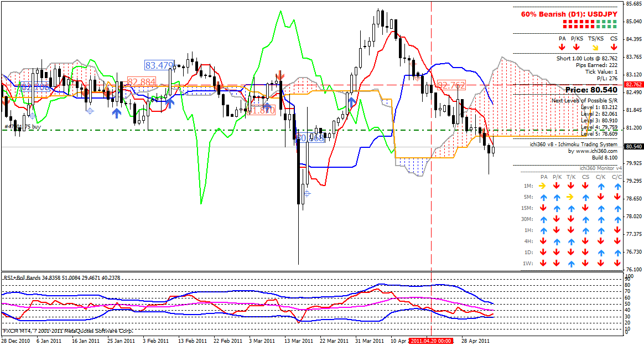Click the blue buy arrow near 22 Mar

[351, 102]
